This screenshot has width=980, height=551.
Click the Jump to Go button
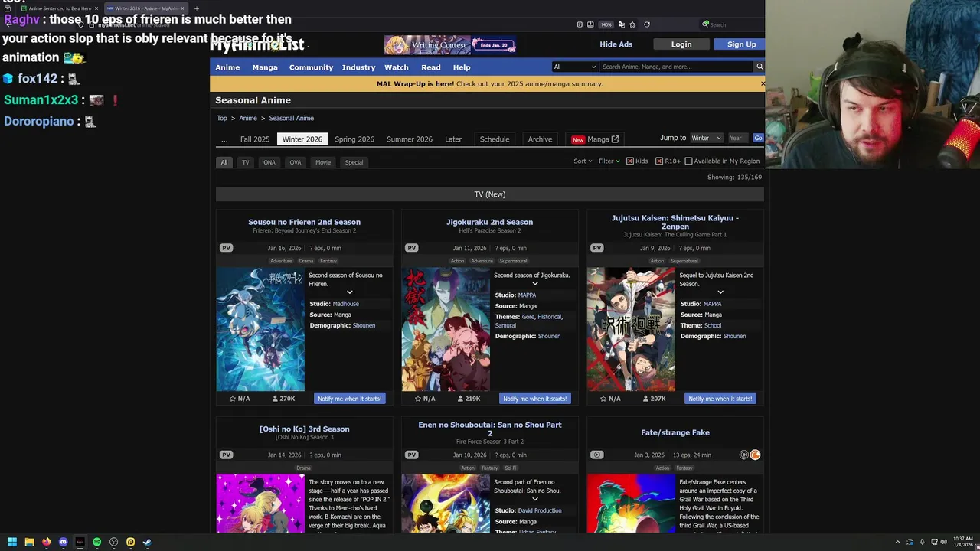[x=758, y=138]
